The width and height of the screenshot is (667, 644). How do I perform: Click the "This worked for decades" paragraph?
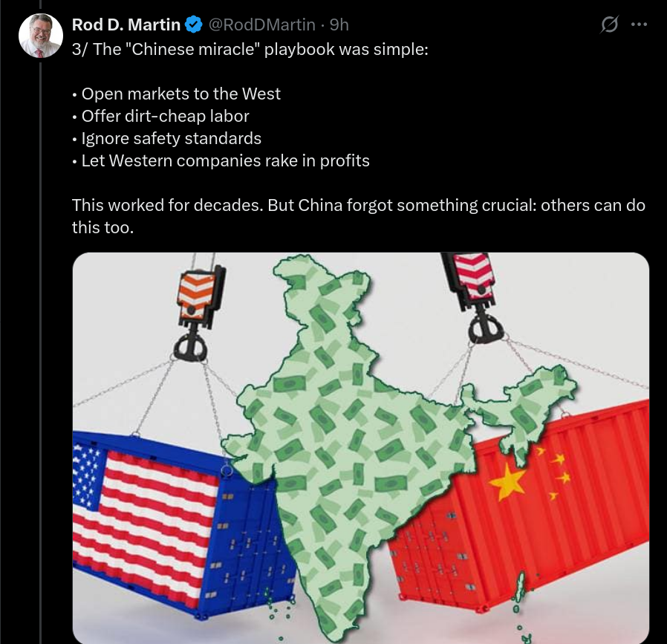coord(359,216)
